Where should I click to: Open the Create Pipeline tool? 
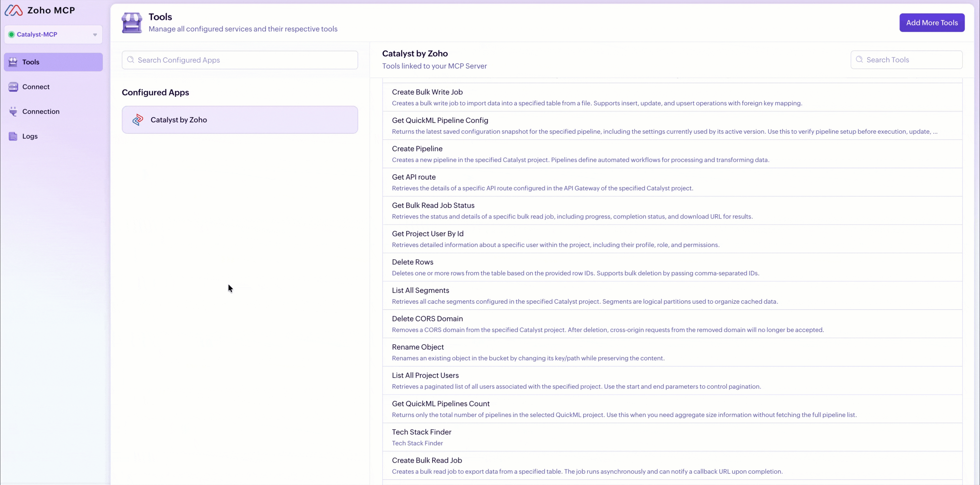click(x=672, y=154)
